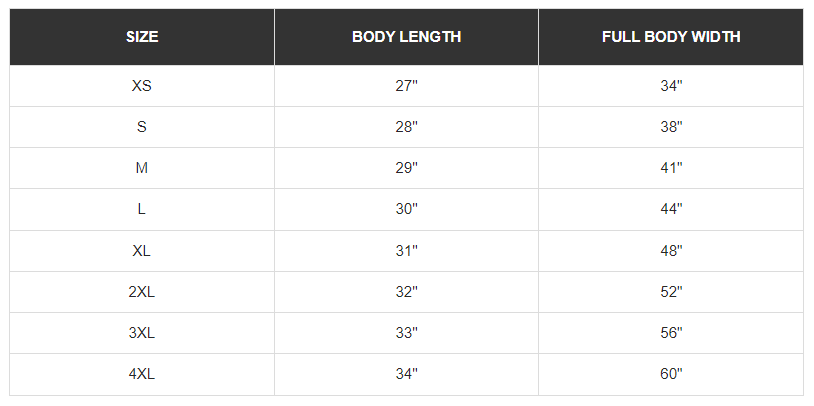814x406 pixels.
Task: Select the M size cell
Action: 142,168
